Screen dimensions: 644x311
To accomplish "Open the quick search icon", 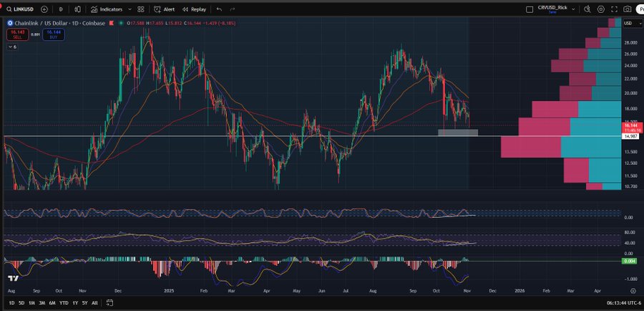I will [x=587, y=9].
